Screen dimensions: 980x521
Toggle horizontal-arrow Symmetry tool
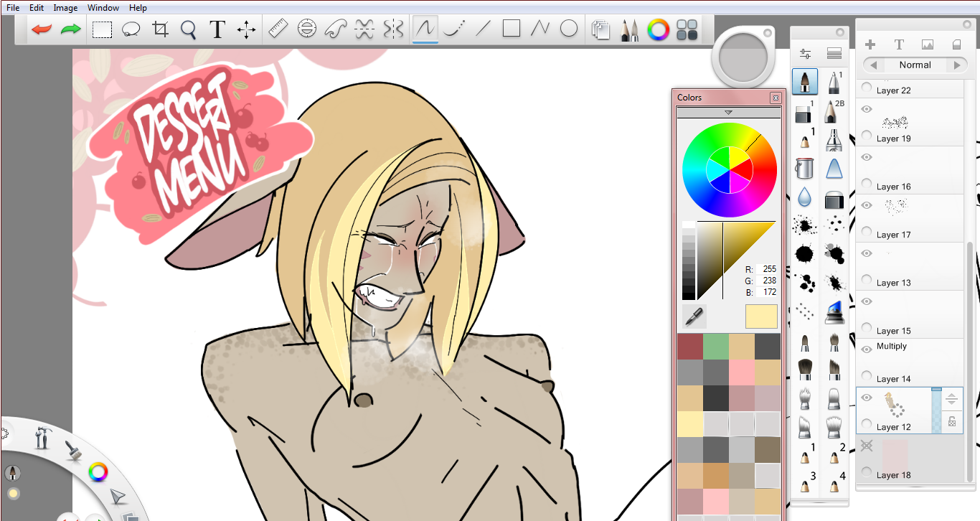pyautogui.click(x=364, y=29)
